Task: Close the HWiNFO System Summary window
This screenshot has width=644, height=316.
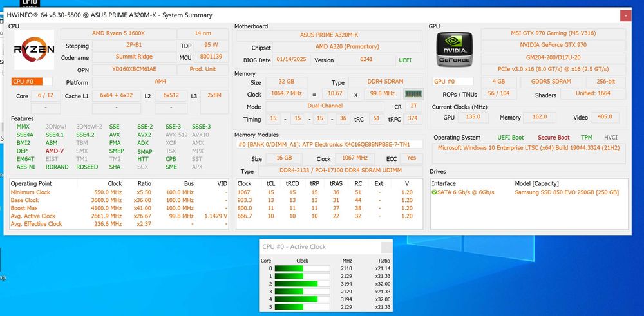Action: pyautogui.click(x=625, y=15)
